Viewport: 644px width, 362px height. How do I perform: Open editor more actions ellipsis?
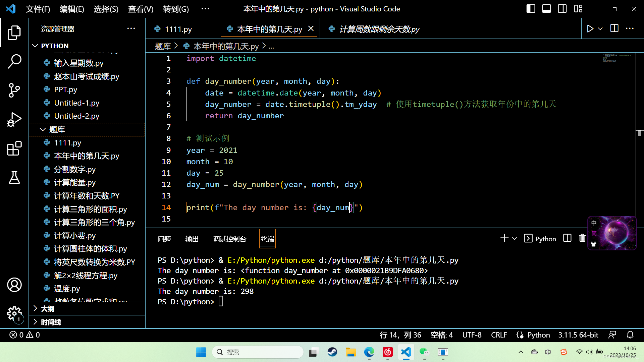point(630,28)
